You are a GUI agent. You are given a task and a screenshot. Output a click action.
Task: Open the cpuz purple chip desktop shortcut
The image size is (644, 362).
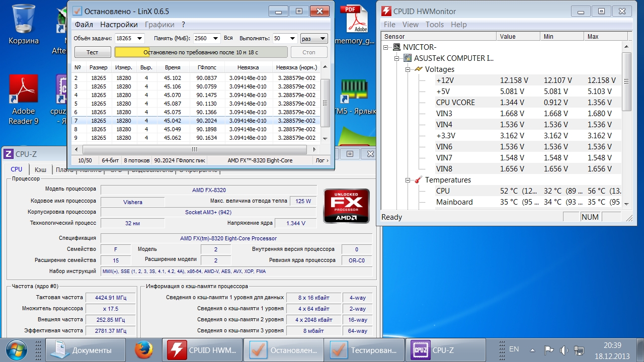point(62,100)
